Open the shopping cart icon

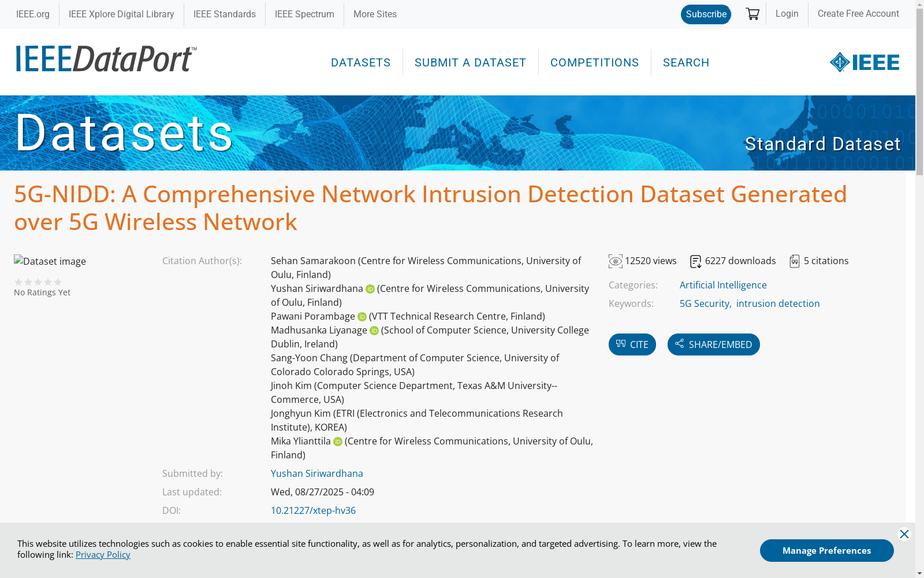(x=752, y=14)
